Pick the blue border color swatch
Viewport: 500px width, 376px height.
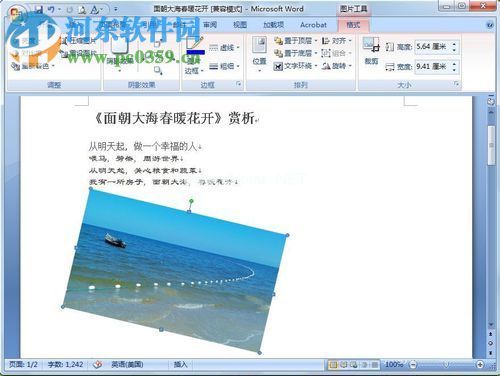click(x=196, y=52)
